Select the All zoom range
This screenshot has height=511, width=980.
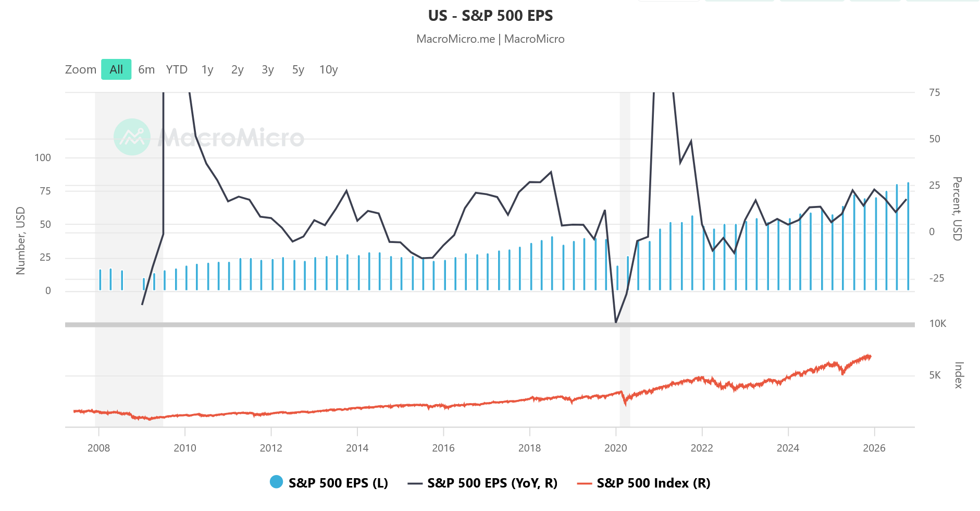click(116, 70)
